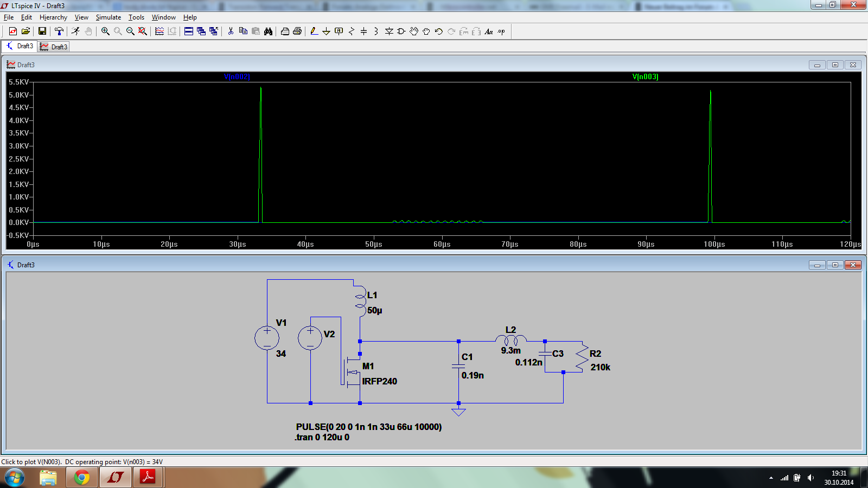This screenshot has height=488, width=868.
Task: Select the SPICE directive .op tool
Action: (x=501, y=31)
